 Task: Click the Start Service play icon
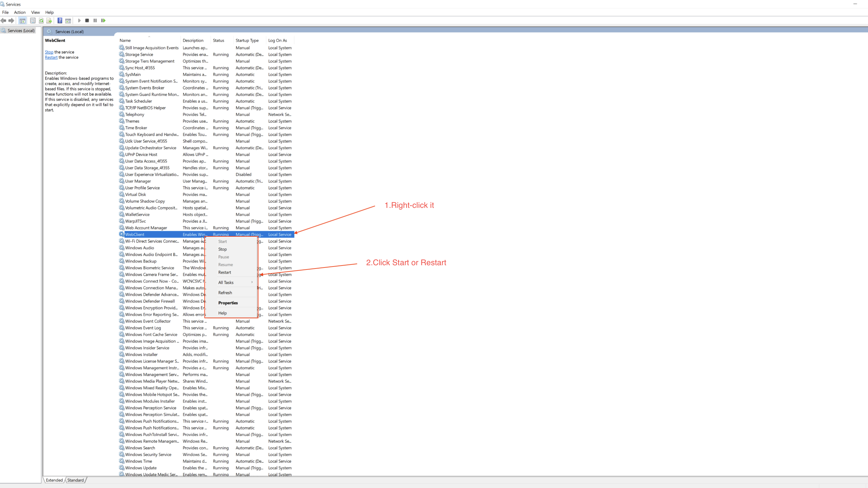[x=79, y=21]
